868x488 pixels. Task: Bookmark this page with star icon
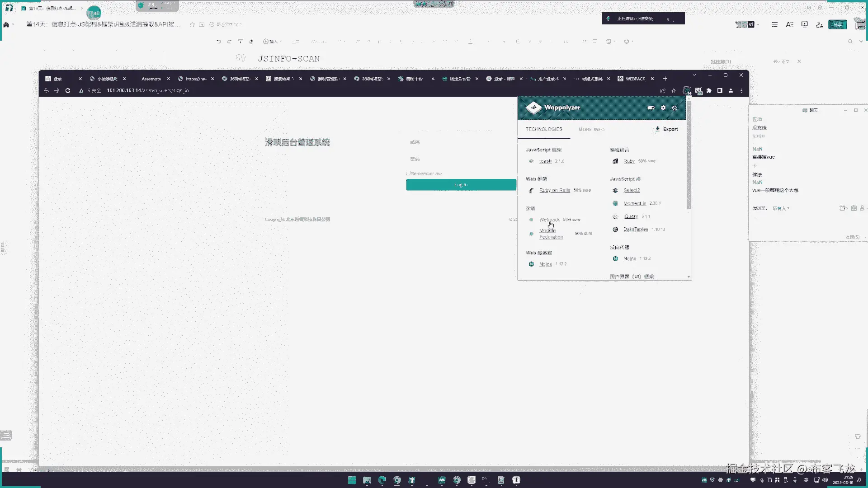click(674, 91)
